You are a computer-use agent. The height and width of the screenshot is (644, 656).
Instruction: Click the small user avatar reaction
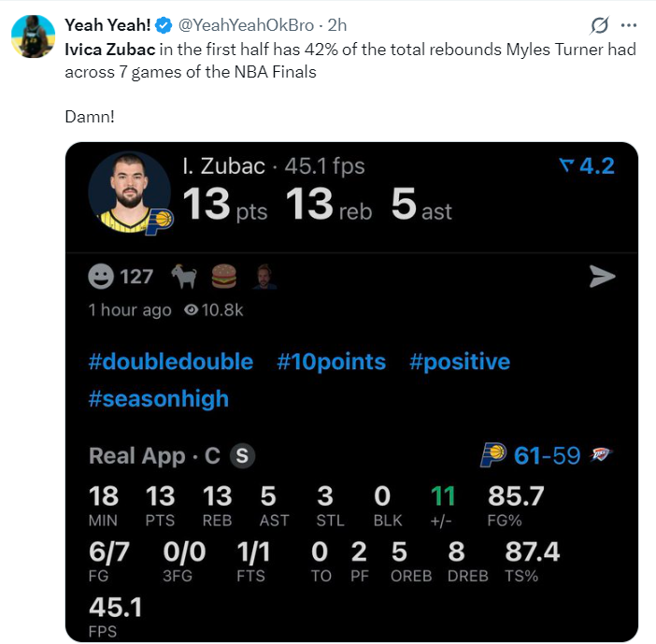tap(264, 276)
